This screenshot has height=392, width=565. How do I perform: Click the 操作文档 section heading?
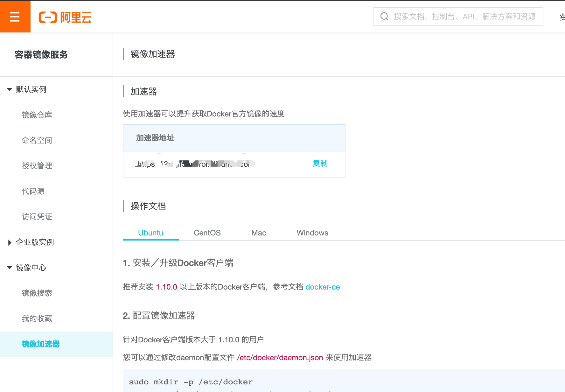[x=148, y=206]
